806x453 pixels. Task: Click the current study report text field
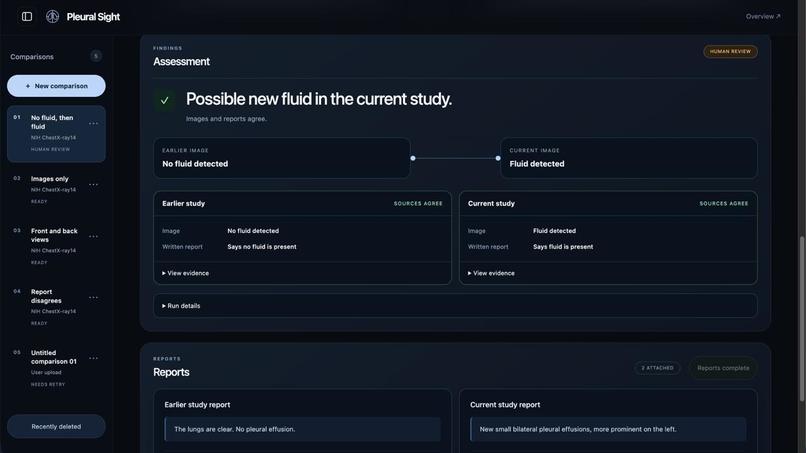pos(608,429)
